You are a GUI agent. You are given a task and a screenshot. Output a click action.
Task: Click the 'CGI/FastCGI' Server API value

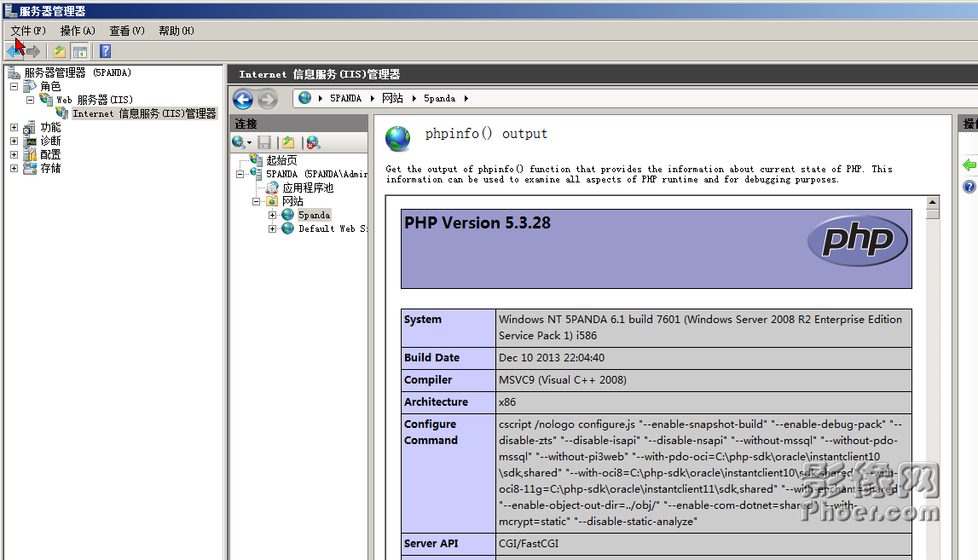[529, 543]
